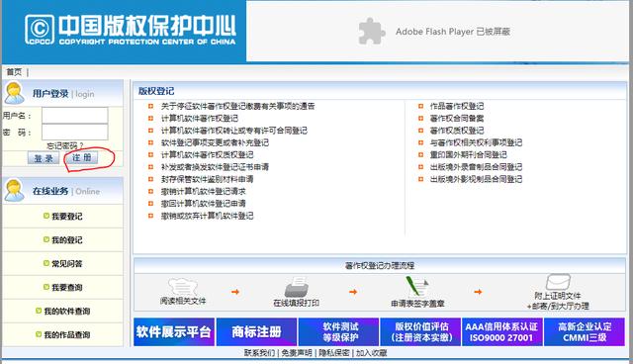Click the 附上证明文件 envelope icon
The image size is (633, 364).
[558, 282]
